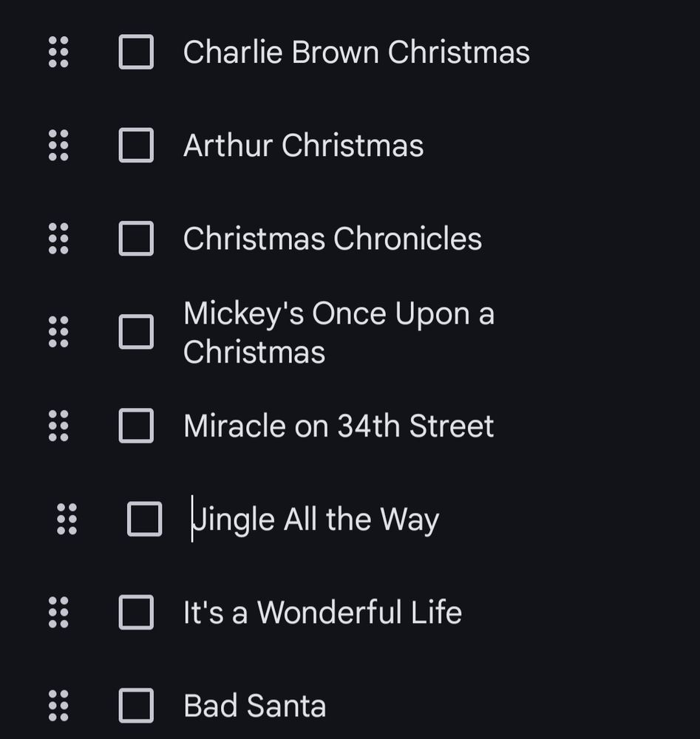The image size is (700, 739).
Task: Tick the Arthur Christmas checkbox
Action: [136, 145]
